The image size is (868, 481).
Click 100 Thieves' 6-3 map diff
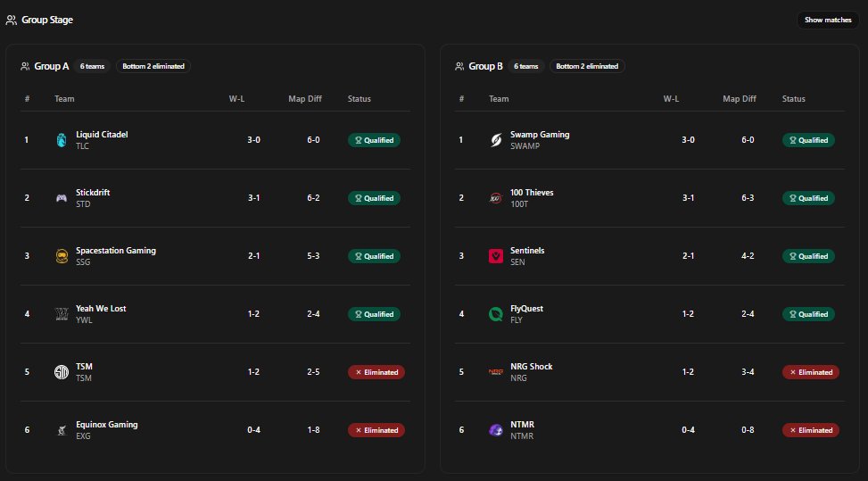click(748, 198)
